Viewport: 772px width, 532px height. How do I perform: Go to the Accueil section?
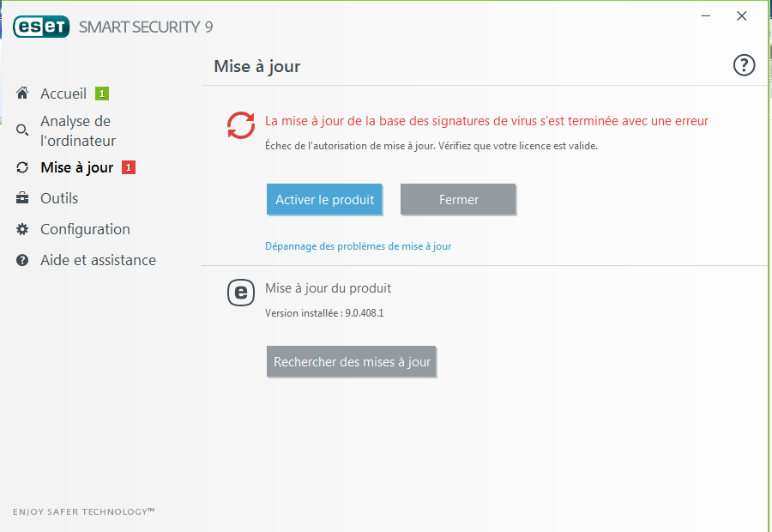63,94
